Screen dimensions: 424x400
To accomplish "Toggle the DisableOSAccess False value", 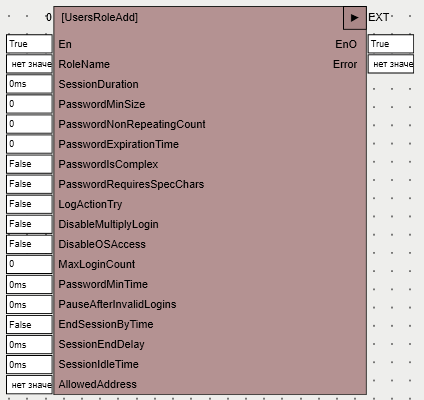I will (x=29, y=244).
